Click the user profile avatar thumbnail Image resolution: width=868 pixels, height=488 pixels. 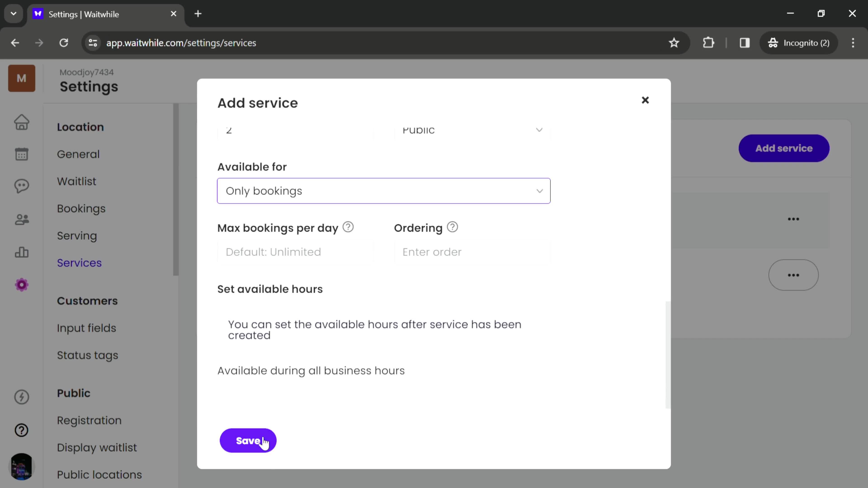[21, 467]
